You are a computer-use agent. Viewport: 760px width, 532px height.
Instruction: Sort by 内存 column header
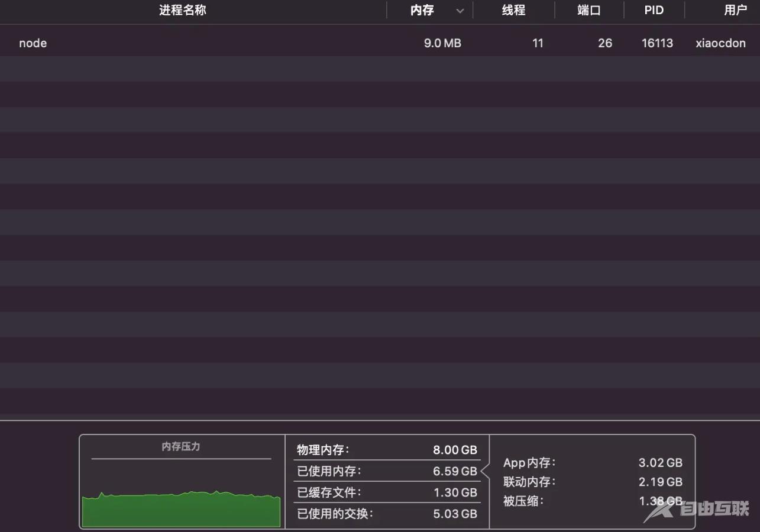tap(422, 10)
